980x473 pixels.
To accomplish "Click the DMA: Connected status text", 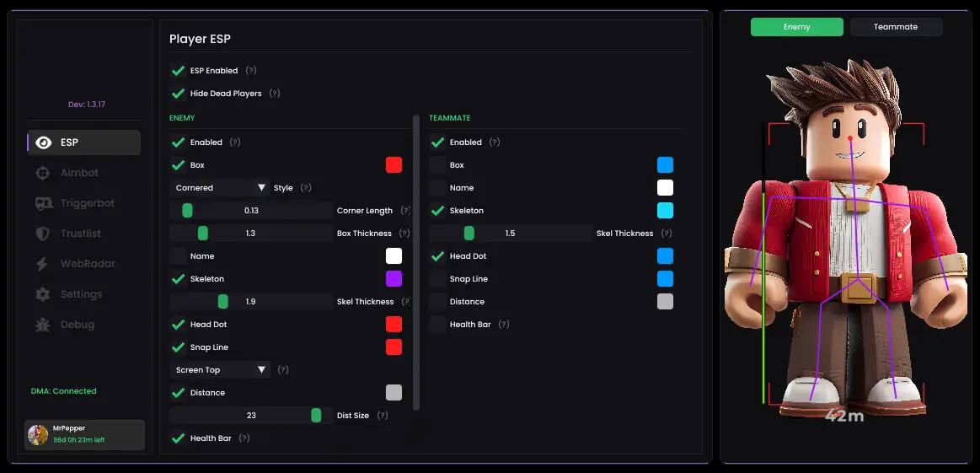I will coord(64,391).
